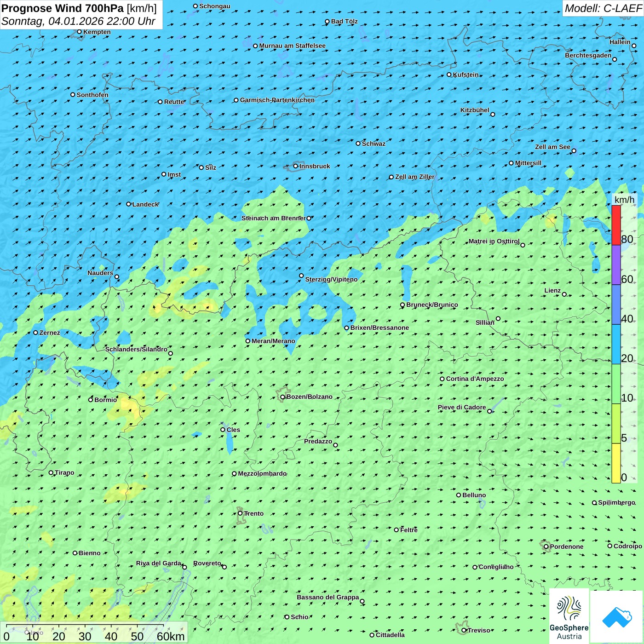Click the 'Bassano del Grappa' label
Image resolution: width=644 pixels, height=644 pixels.
[x=328, y=597]
